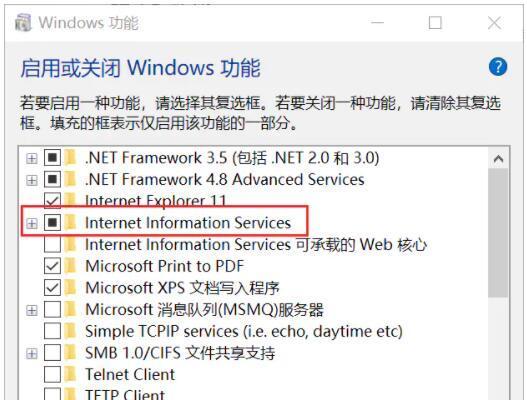Click the vertical scrollbar thumb
The width and height of the screenshot is (527, 400).
[x=498, y=233]
